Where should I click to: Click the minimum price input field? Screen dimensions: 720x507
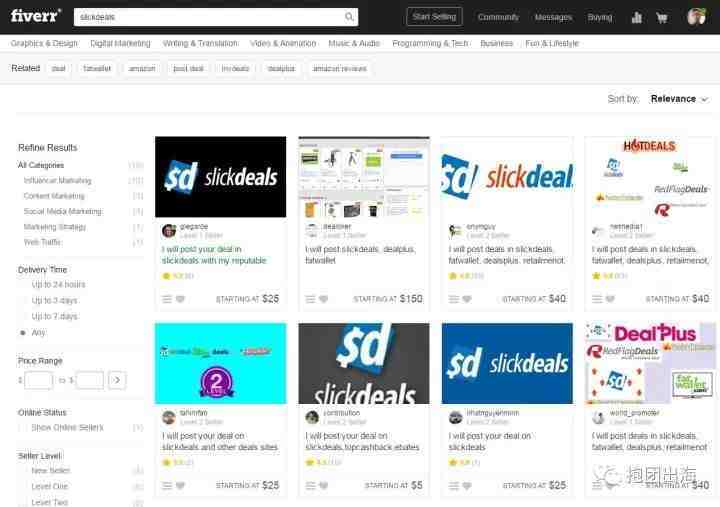tap(39, 380)
